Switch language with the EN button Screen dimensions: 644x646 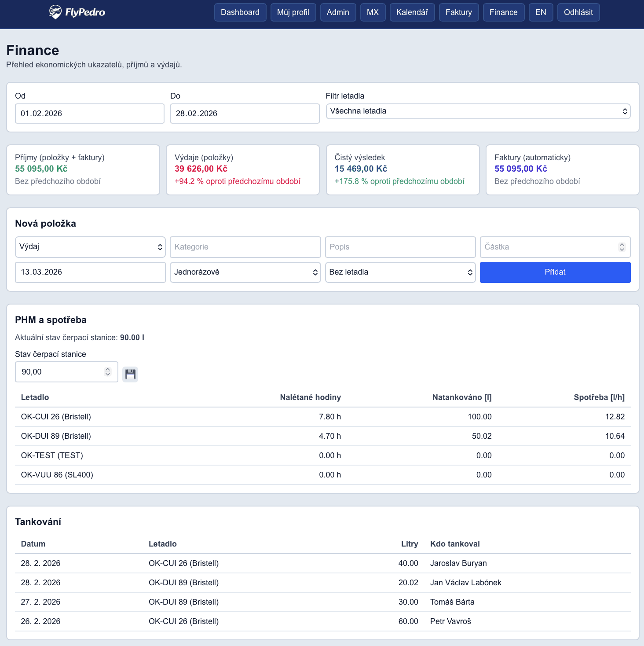tap(541, 12)
